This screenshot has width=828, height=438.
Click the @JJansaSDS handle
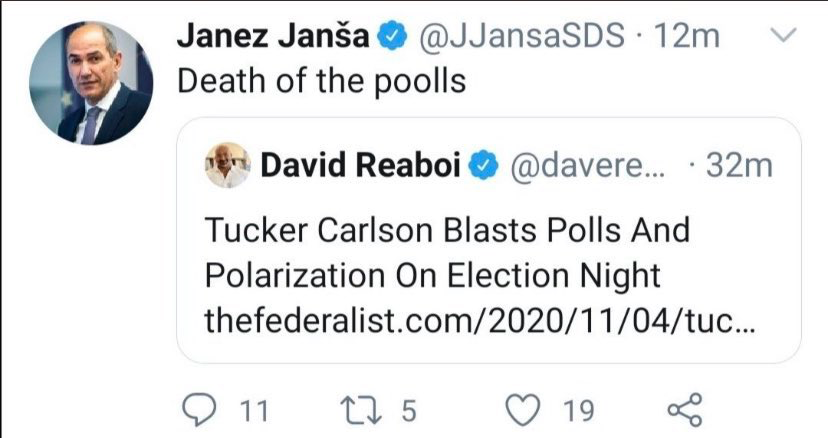pyautogui.click(x=522, y=36)
